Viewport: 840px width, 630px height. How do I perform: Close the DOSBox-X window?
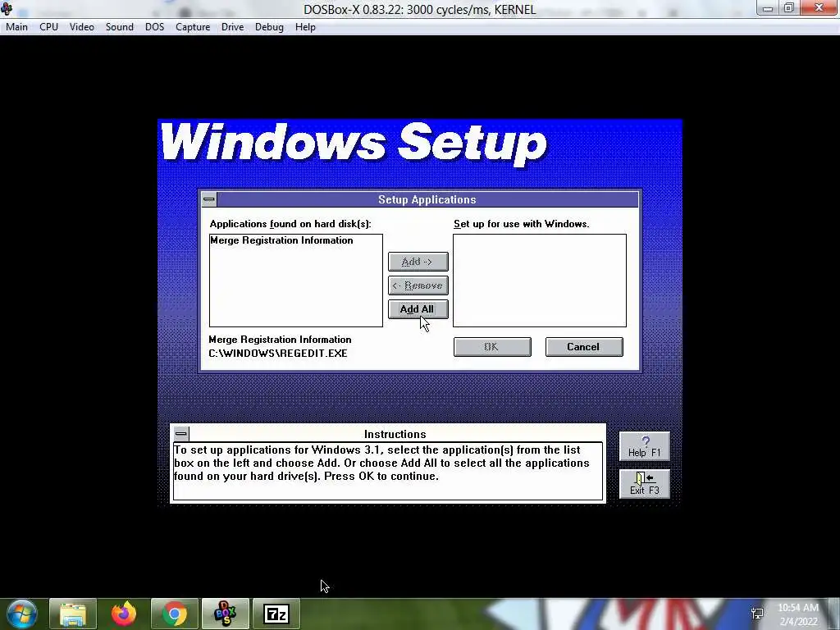click(x=819, y=8)
